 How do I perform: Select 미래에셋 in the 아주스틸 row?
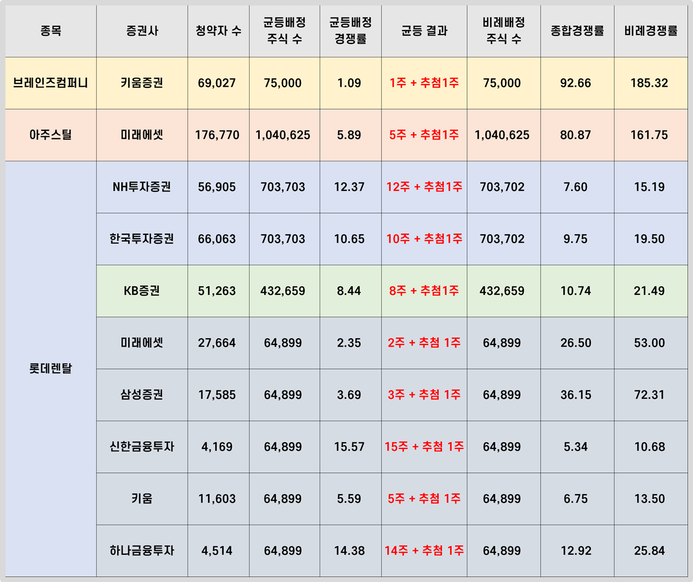[142, 135]
